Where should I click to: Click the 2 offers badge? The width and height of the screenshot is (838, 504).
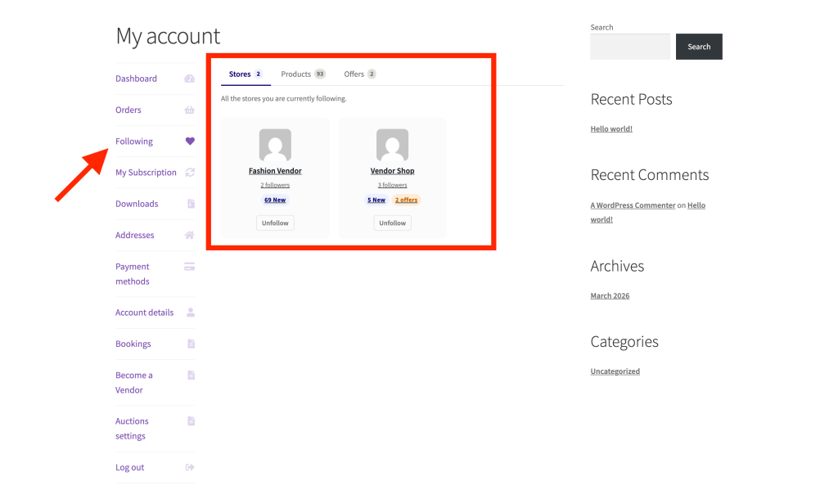406,200
